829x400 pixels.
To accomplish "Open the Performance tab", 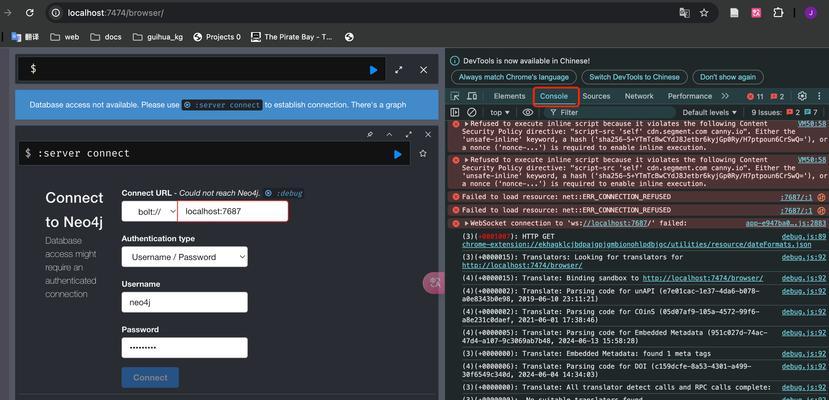I will pyautogui.click(x=689, y=96).
